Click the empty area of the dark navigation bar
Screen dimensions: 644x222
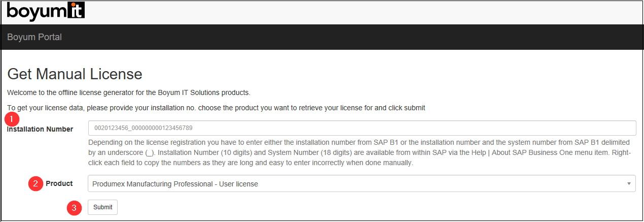[x=355, y=37]
